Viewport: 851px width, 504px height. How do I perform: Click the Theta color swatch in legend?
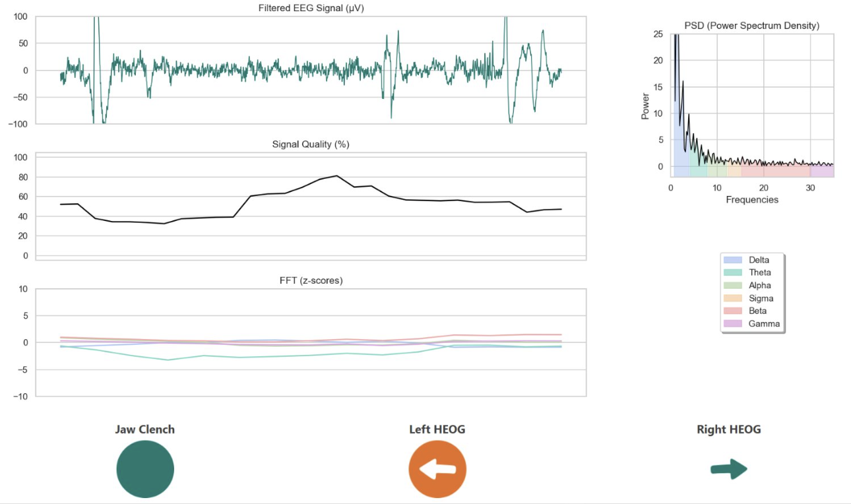[733, 272]
